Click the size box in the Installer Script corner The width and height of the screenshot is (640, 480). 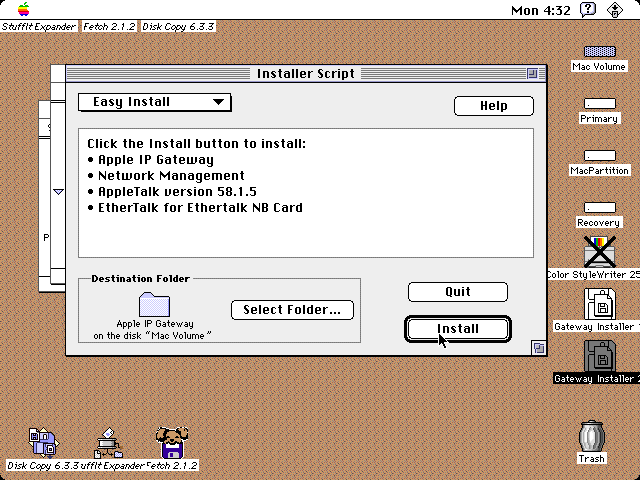(x=539, y=348)
